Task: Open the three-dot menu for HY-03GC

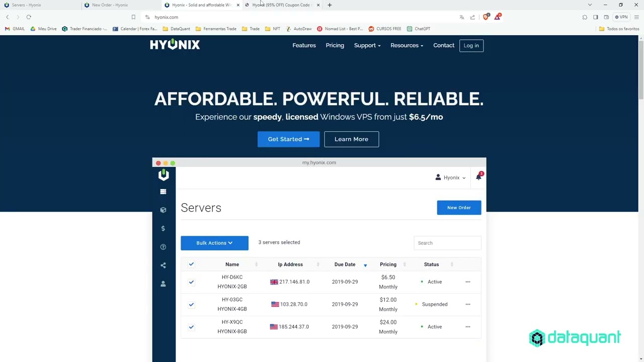Action: pyautogui.click(x=468, y=304)
